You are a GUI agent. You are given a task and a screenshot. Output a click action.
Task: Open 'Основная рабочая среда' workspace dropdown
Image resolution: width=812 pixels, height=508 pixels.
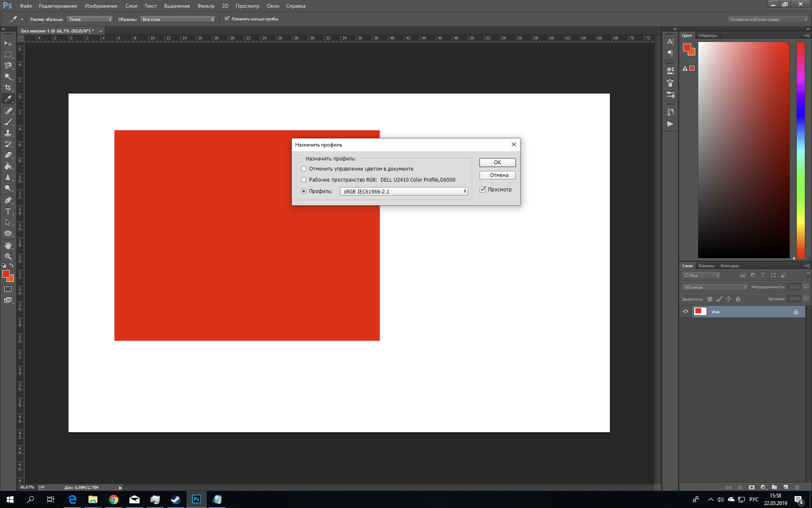768,19
